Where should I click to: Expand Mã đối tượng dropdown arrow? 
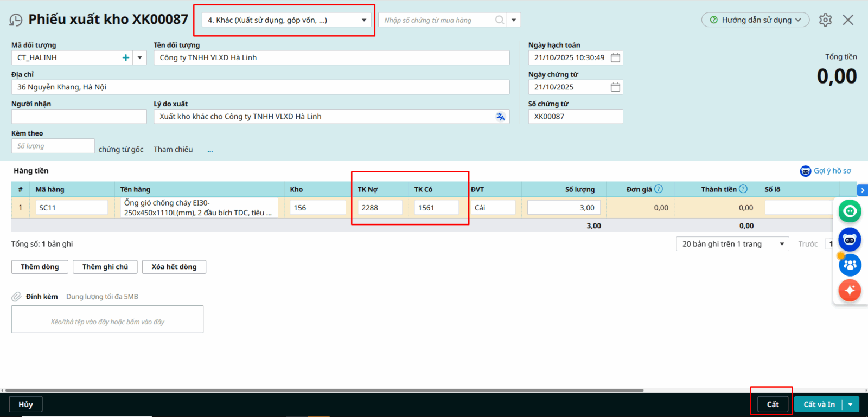pos(140,57)
